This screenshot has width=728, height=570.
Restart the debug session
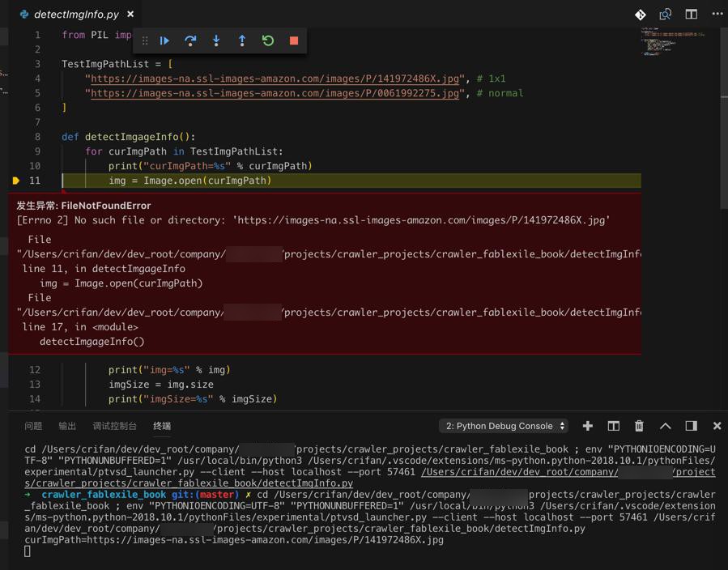(x=268, y=40)
